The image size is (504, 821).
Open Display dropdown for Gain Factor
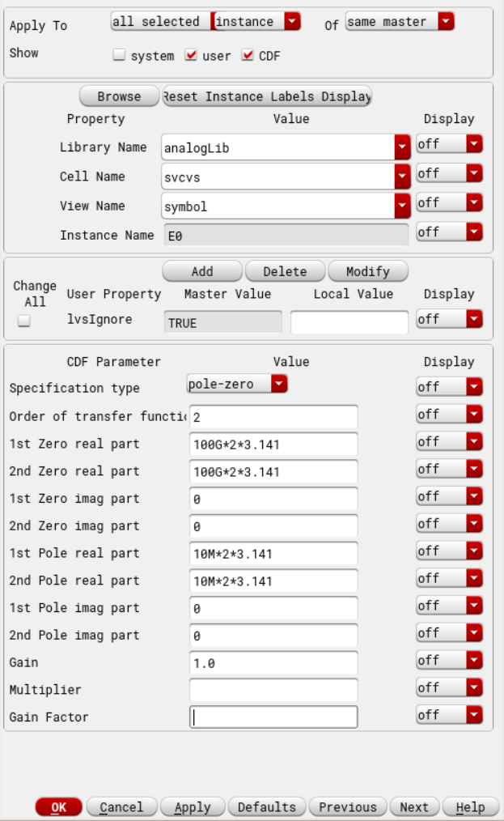[449, 715]
